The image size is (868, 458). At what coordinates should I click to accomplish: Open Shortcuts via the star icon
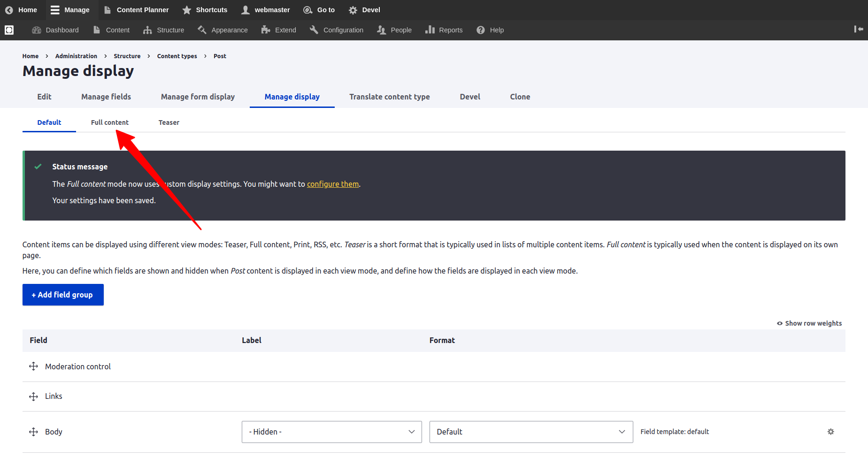click(x=187, y=10)
